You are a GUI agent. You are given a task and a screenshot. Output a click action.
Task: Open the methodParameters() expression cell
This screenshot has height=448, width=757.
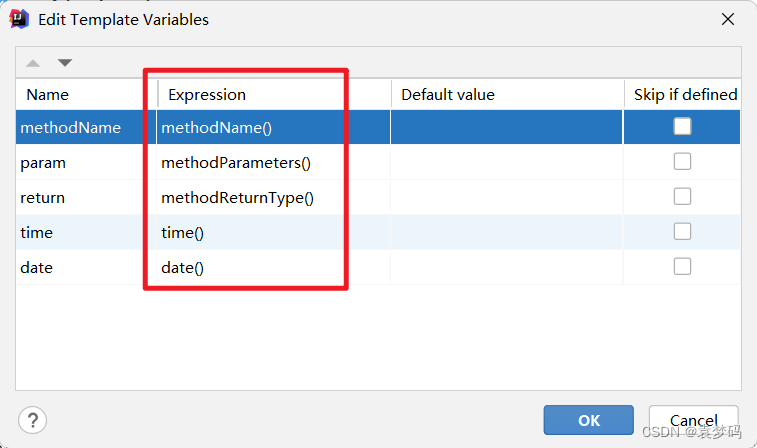(272, 163)
